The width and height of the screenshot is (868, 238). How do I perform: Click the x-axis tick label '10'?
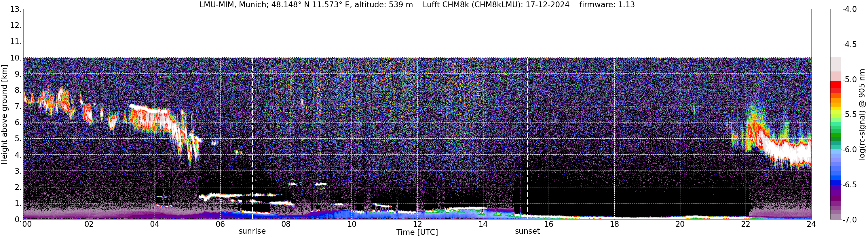coord(352,224)
